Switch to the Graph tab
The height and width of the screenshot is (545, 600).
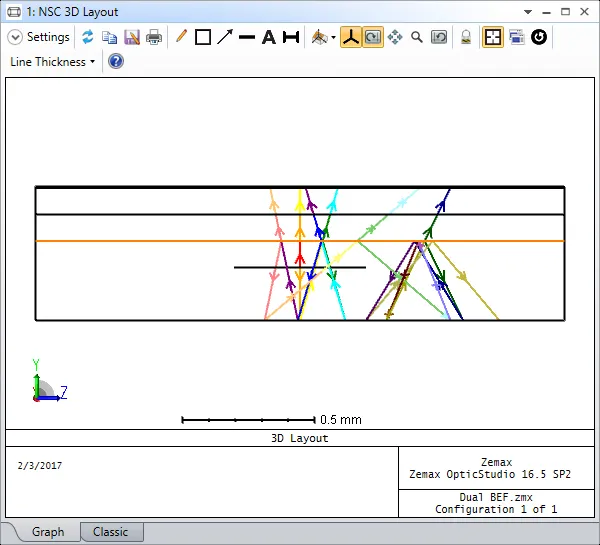pyautogui.click(x=48, y=532)
